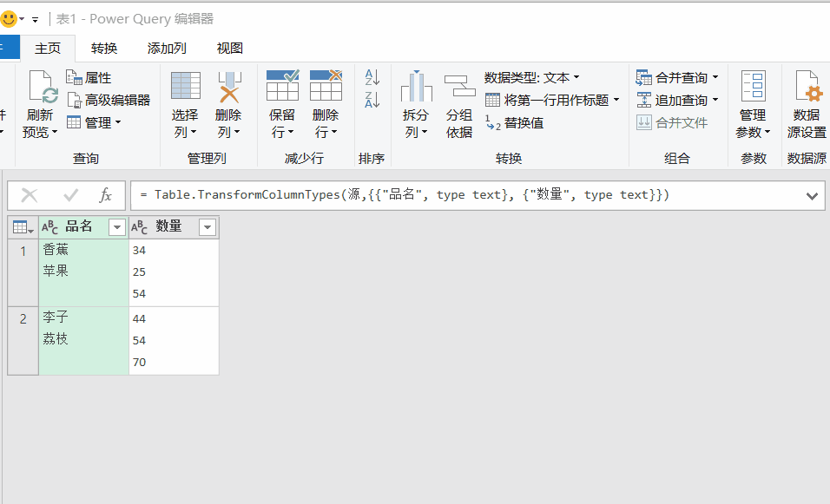
Task: Click the 品名 cell containing 李子 荔枝
Action: point(83,341)
